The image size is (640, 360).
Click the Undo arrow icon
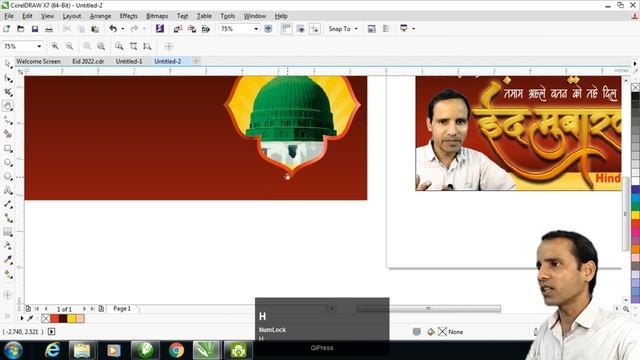(113, 29)
